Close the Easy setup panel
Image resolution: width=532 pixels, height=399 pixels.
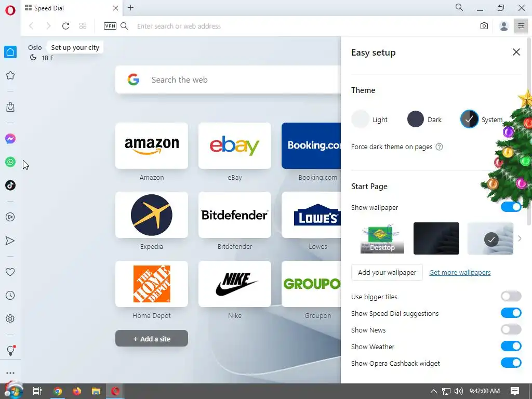(x=516, y=52)
